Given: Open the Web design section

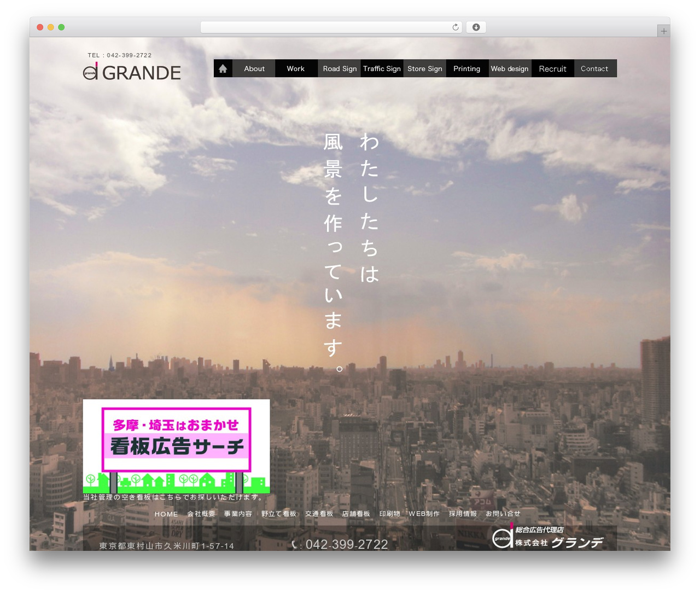Looking at the screenshot, I should coord(510,68).
